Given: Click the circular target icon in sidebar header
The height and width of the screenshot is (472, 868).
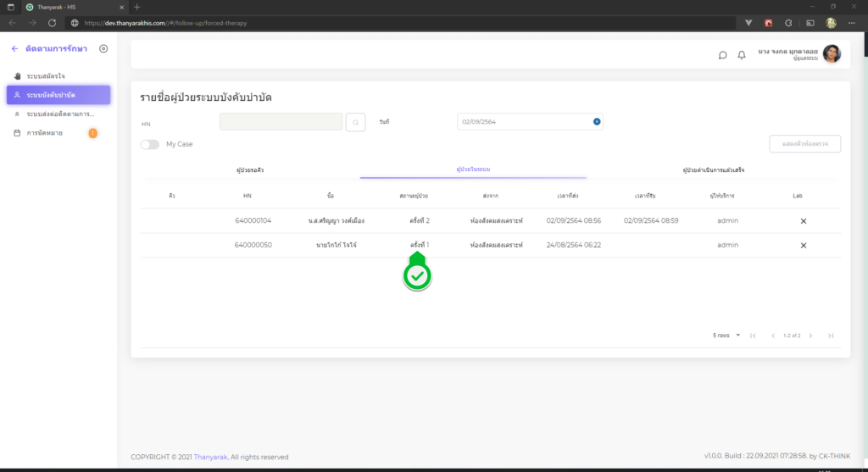Looking at the screenshot, I should 103,49.
